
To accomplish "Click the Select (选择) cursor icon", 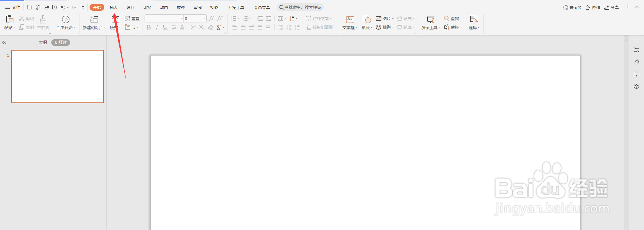I will pyautogui.click(x=474, y=19).
